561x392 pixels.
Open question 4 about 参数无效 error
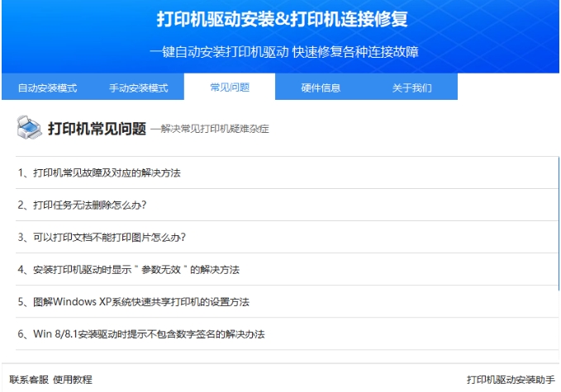pos(128,270)
